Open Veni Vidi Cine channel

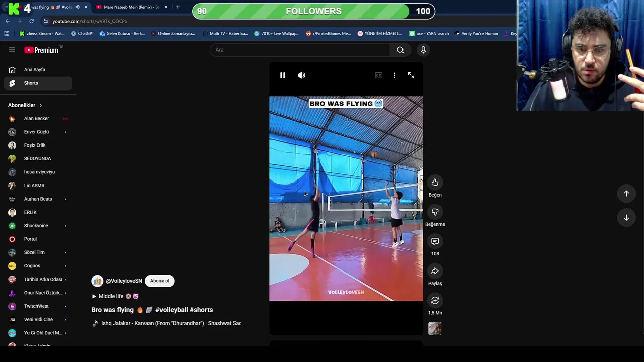point(38,319)
